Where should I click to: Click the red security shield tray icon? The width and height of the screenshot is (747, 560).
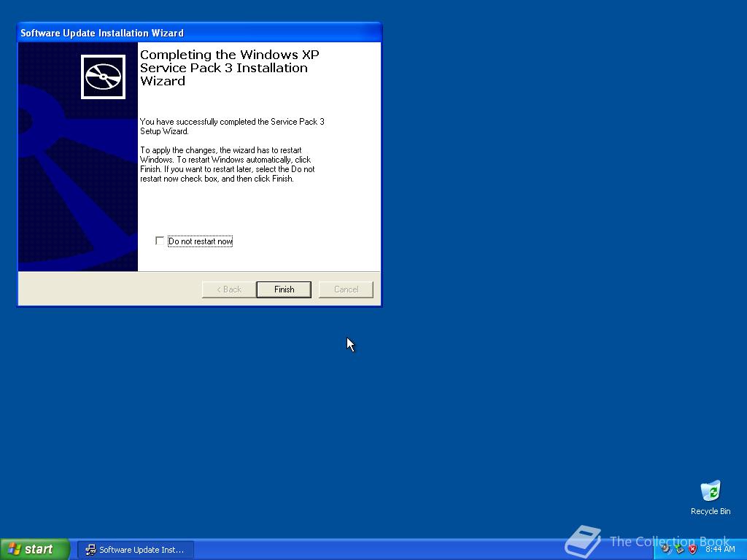pos(693,549)
